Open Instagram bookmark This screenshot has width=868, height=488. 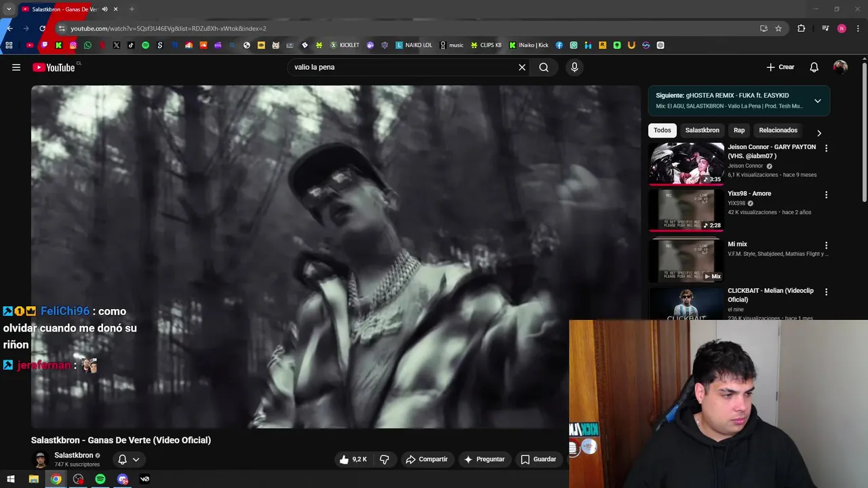point(73,45)
